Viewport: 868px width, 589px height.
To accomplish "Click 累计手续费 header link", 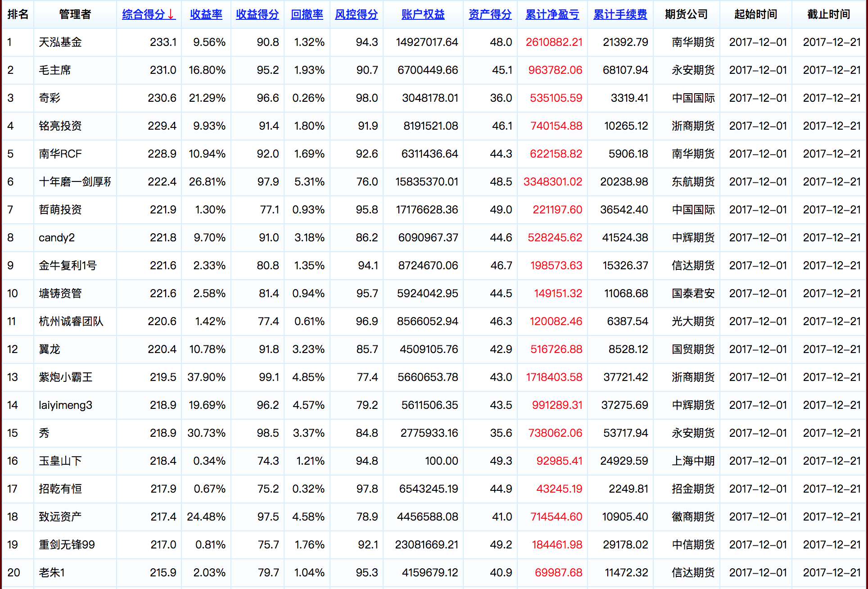I will coord(620,14).
